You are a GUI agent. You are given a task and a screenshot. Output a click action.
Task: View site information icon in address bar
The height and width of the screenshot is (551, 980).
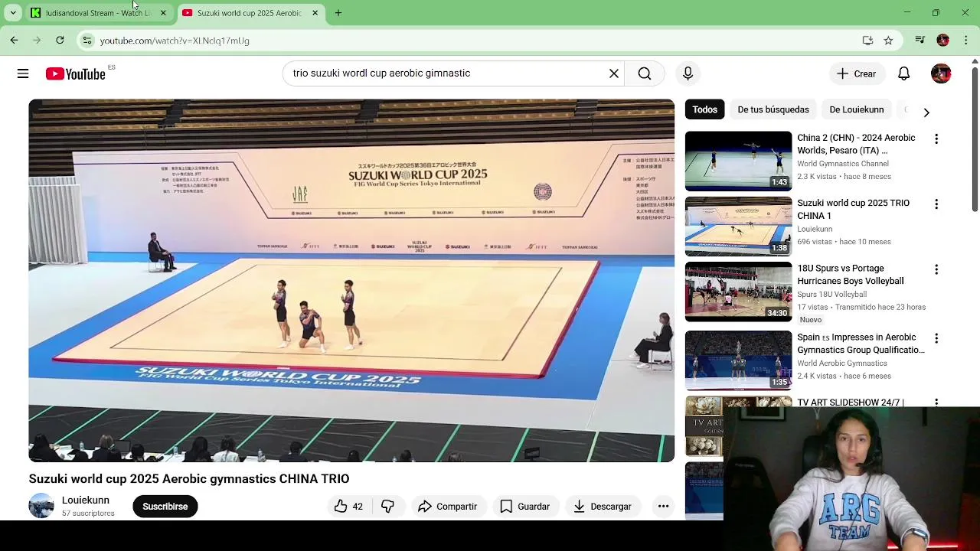tap(87, 41)
